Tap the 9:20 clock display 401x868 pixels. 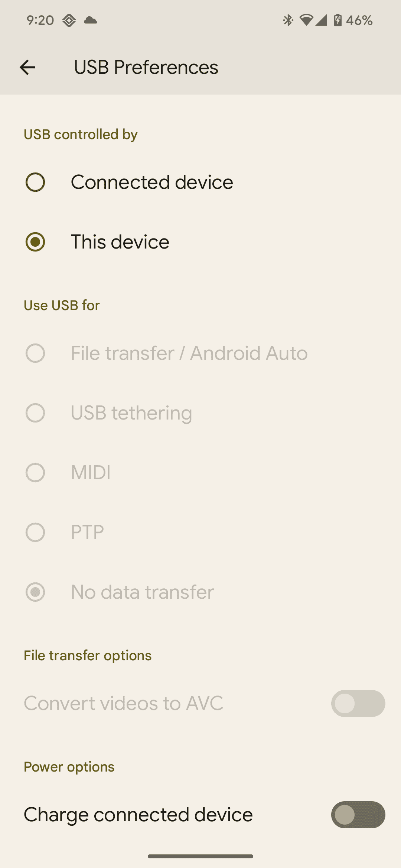(x=40, y=20)
